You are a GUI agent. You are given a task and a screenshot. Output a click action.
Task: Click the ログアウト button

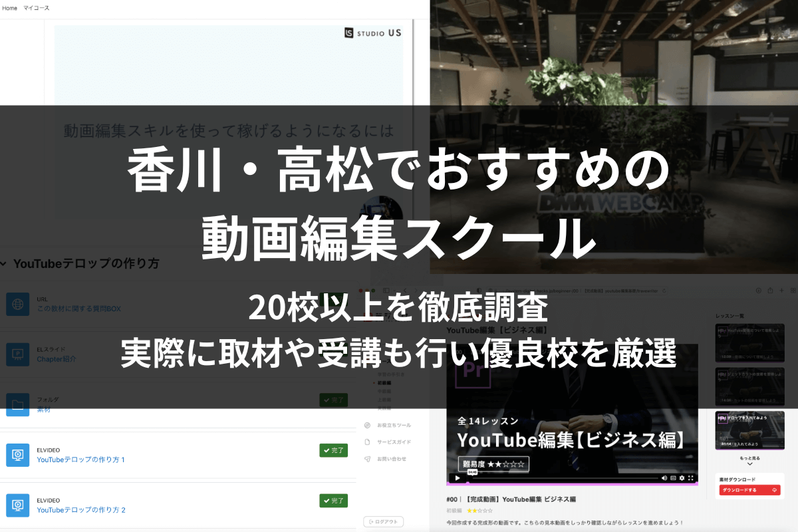[384, 522]
